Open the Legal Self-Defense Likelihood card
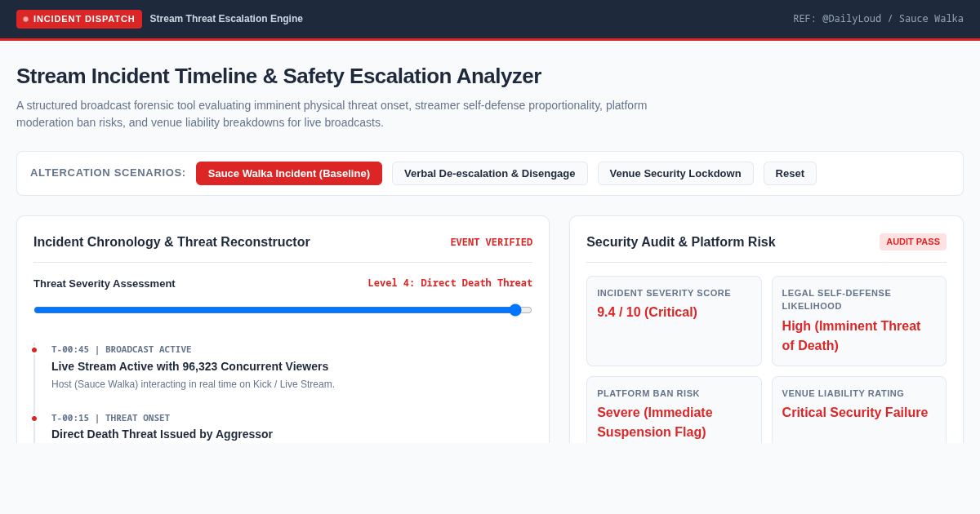 point(859,321)
